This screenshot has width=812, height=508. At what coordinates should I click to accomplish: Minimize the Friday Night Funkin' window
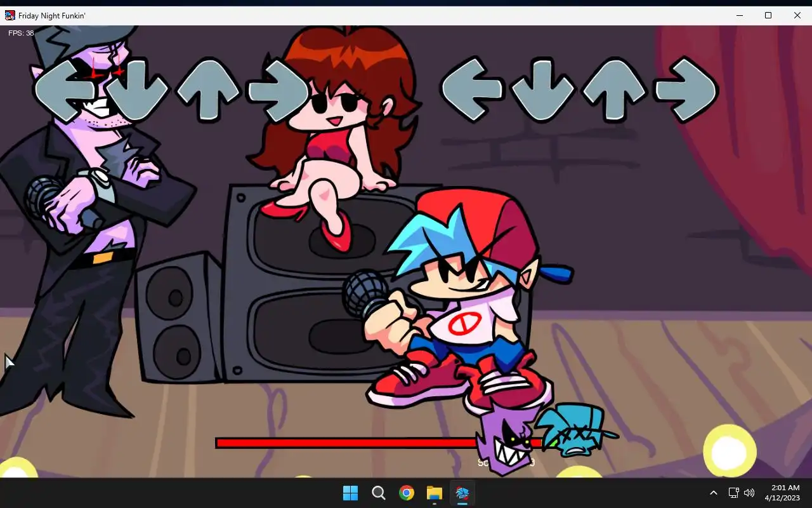click(739, 16)
